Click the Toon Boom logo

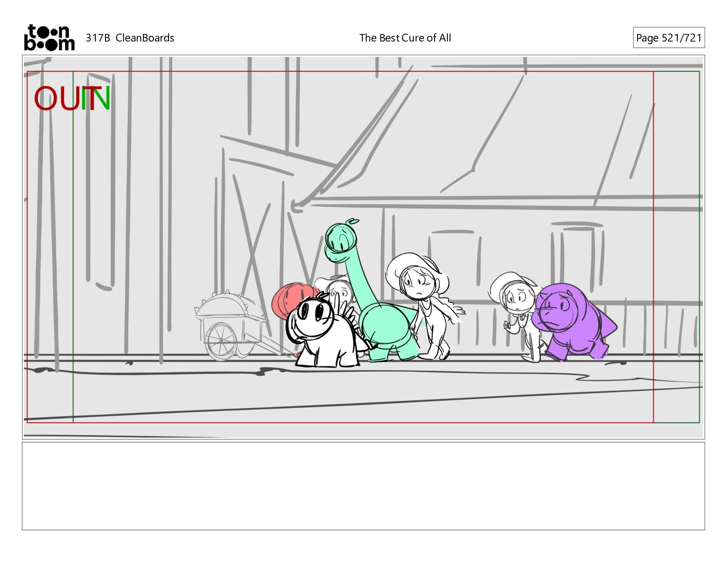tap(49, 38)
